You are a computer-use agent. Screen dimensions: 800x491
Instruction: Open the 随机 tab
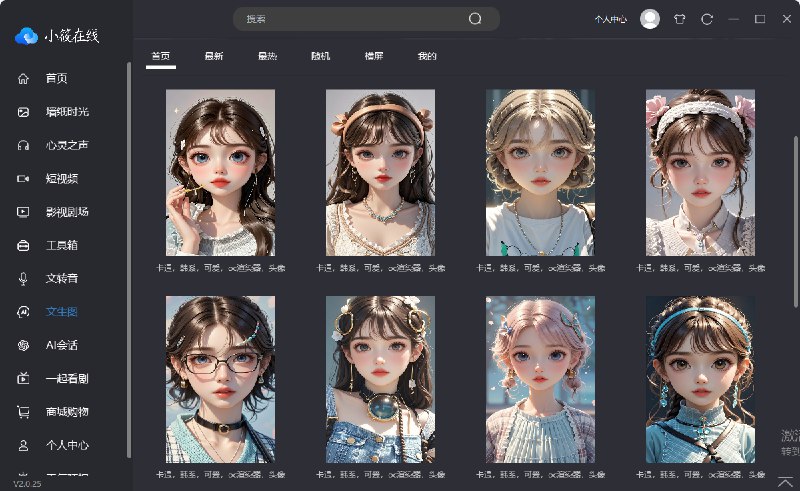click(x=320, y=56)
